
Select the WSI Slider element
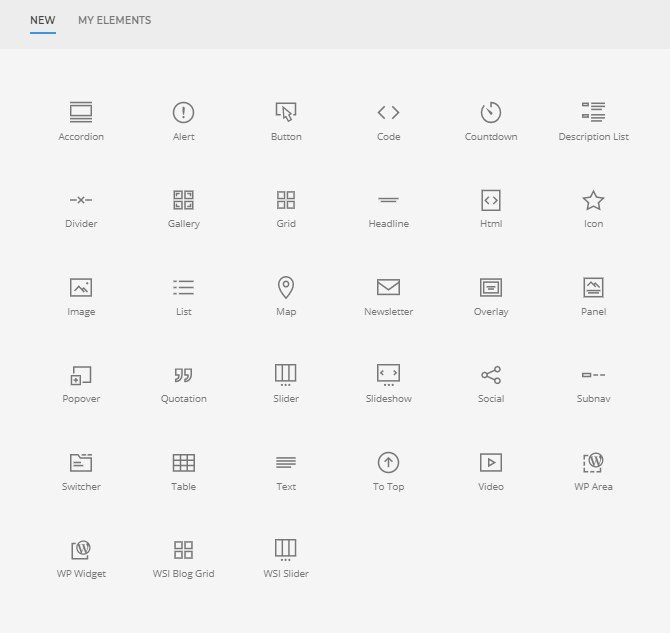tap(286, 559)
